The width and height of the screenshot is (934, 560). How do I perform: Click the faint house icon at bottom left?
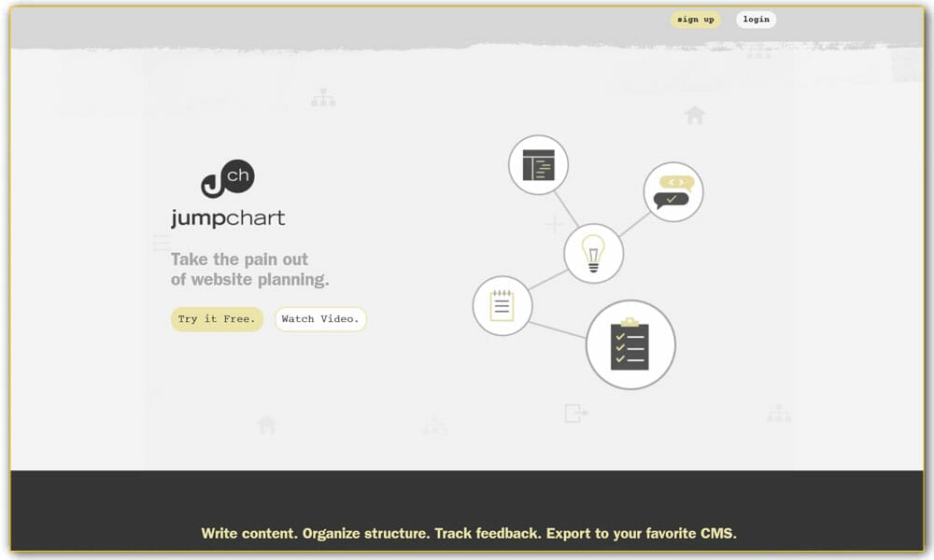coord(267,425)
